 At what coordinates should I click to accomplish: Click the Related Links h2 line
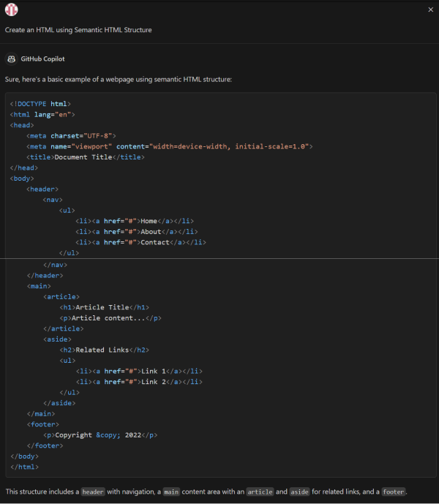click(x=104, y=350)
